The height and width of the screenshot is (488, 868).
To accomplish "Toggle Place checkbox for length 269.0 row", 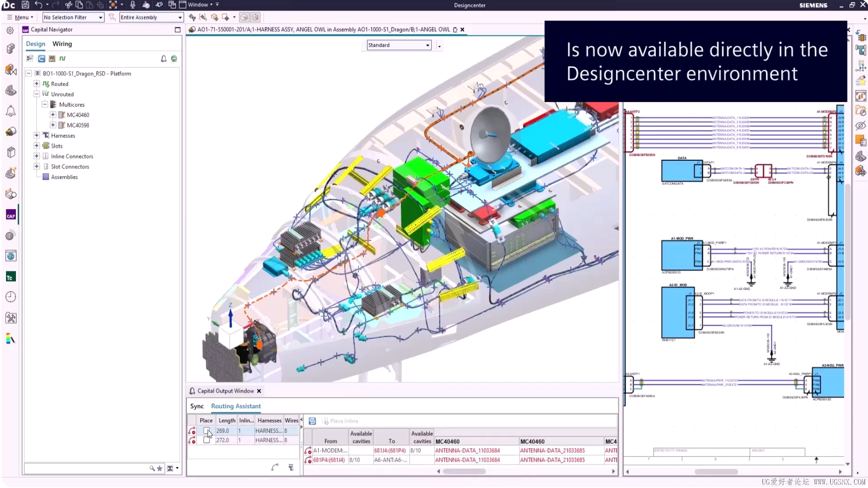I will pos(207,431).
